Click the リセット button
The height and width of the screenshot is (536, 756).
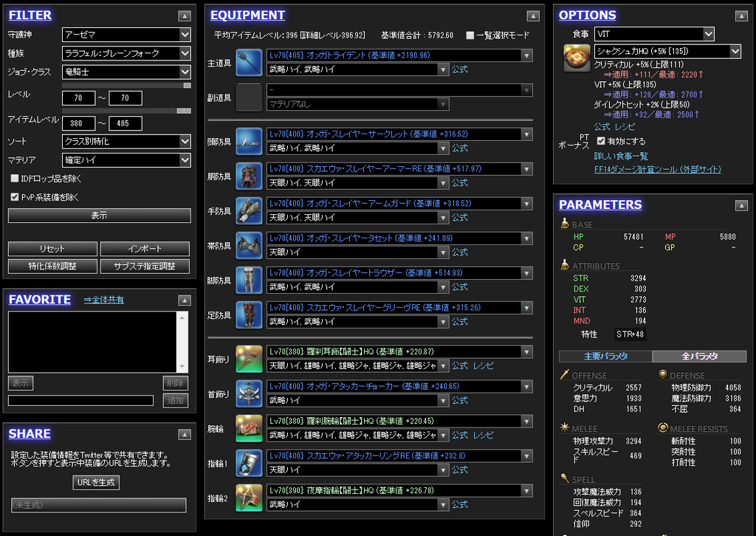(52, 249)
